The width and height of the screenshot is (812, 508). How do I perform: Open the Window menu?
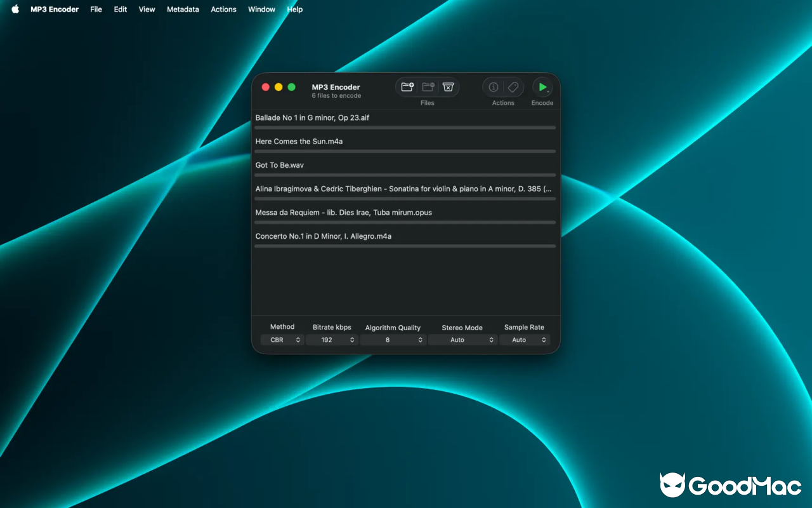tap(261, 9)
